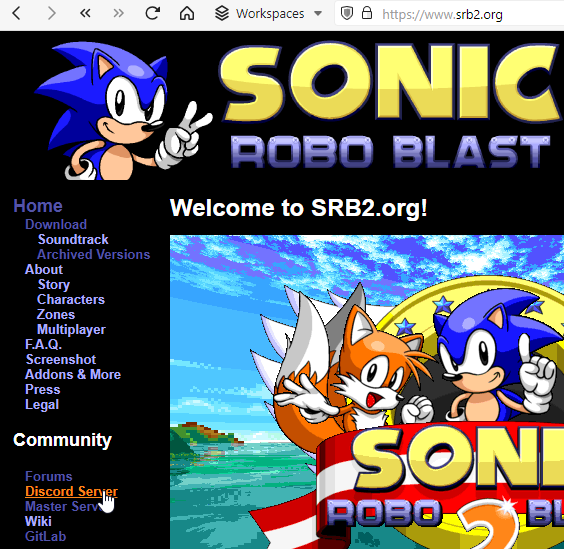The width and height of the screenshot is (564, 549).
Task: Click the Community section heading
Action: [x=62, y=440]
